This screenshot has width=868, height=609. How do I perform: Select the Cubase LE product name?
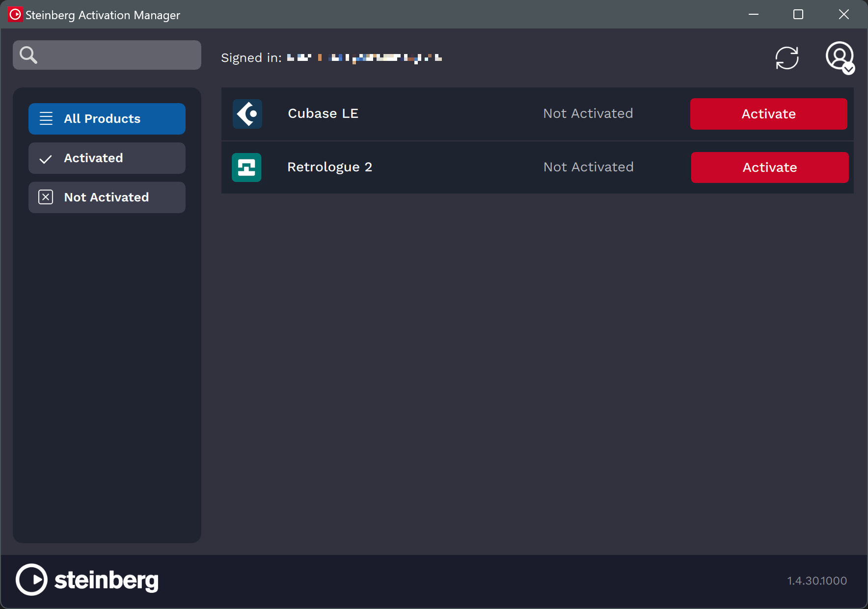pyautogui.click(x=323, y=113)
